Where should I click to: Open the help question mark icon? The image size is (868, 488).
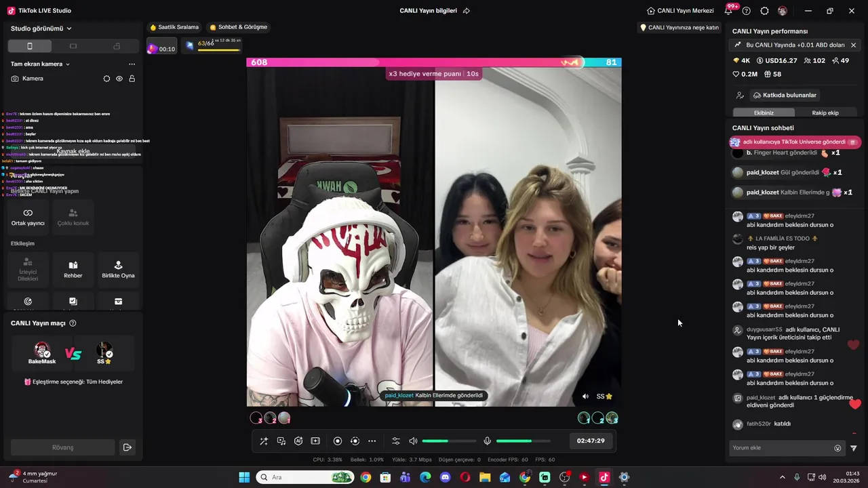coord(747,11)
